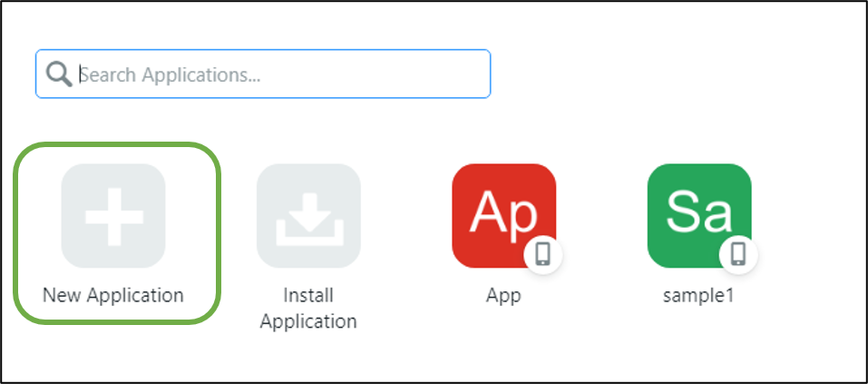Image resolution: width=868 pixels, height=384 pixels.
Task: Open the app named App via label
Action: click(503, 295)
